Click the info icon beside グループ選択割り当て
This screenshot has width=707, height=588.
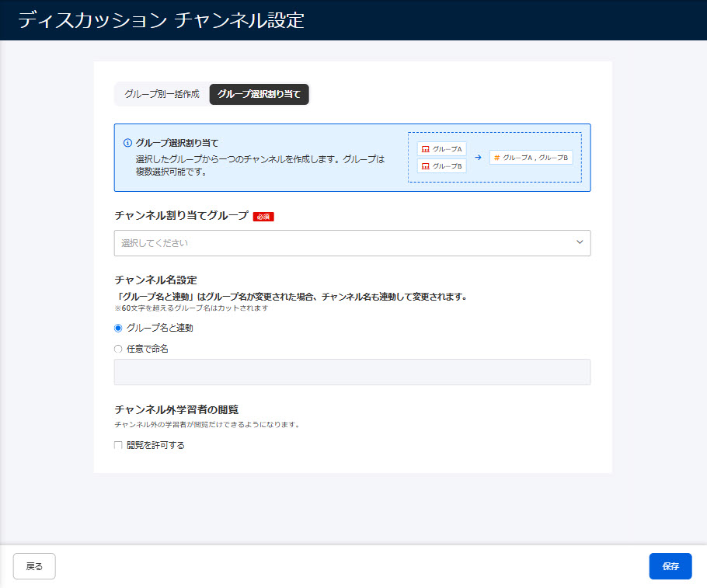pyautogui.click(x=127, y=143)
